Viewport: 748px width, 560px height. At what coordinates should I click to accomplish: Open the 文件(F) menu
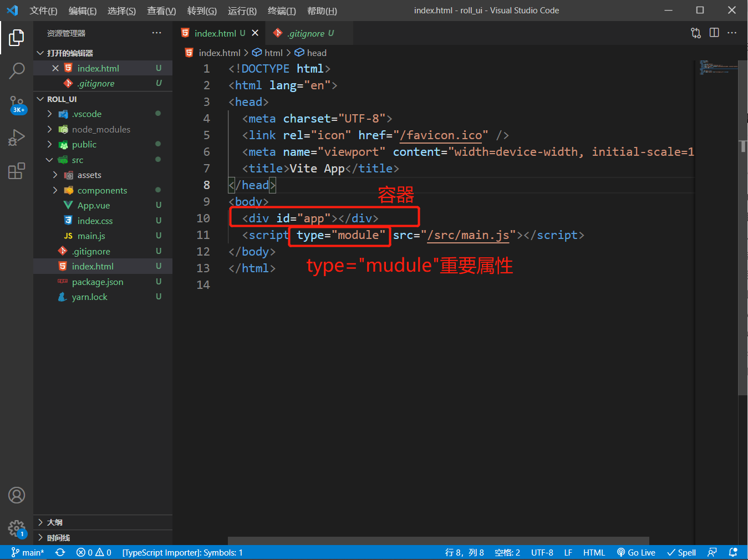pyautogui.click(x=43, y=11)
